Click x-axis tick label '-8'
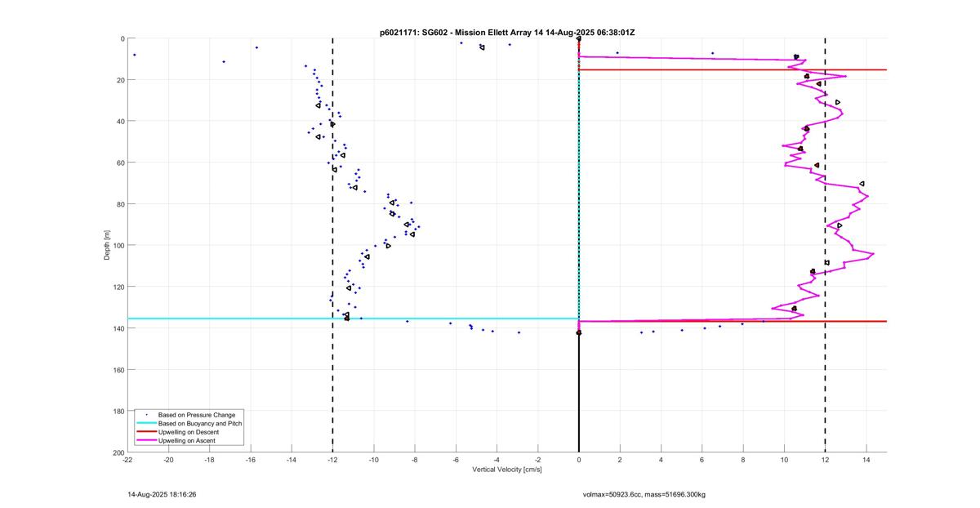The image size is (980, 508). pos(415,460)
